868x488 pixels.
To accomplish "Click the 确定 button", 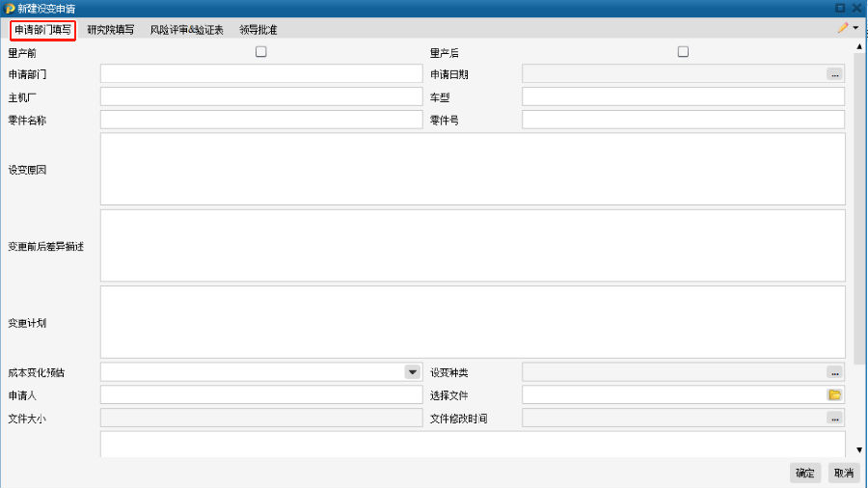I will point(805,474).
